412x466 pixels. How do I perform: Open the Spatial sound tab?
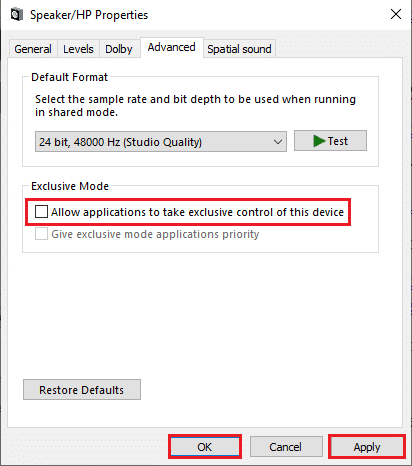239,49
